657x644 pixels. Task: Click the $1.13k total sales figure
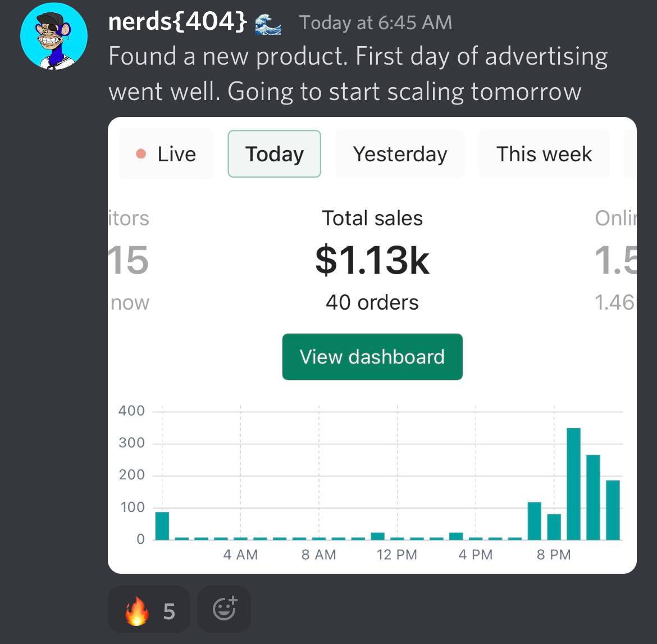pos(372,260)
